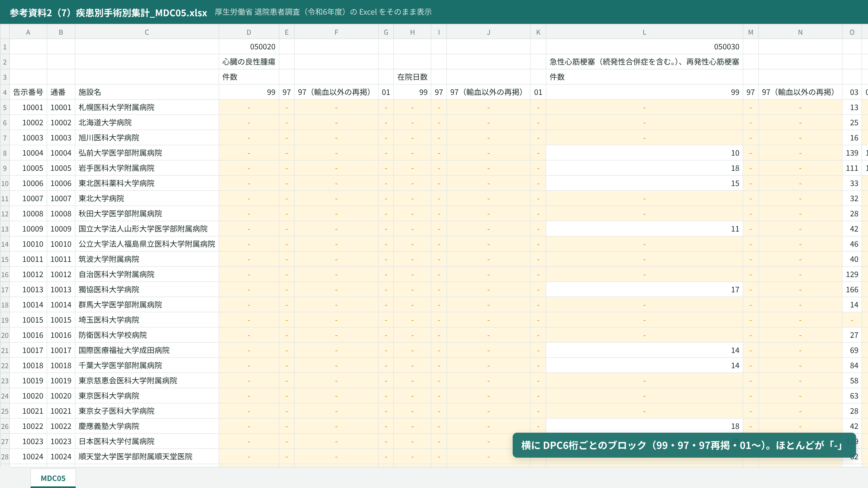Select 自治医科大学附属病院 cell

click(146, 274)
